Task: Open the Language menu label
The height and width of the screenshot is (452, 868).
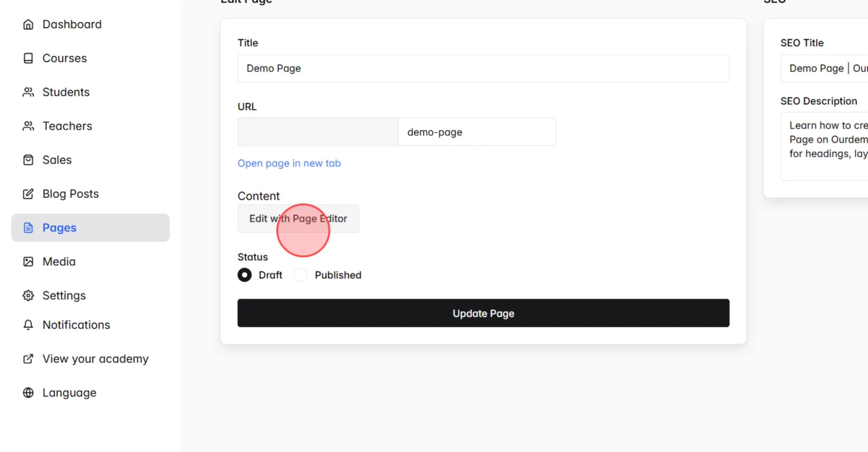Action: coord(70,393)
